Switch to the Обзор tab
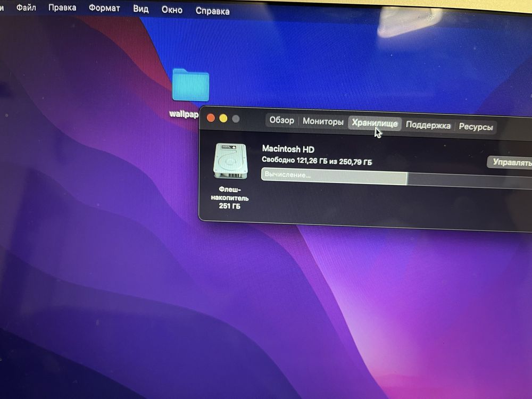 (281, 120)
